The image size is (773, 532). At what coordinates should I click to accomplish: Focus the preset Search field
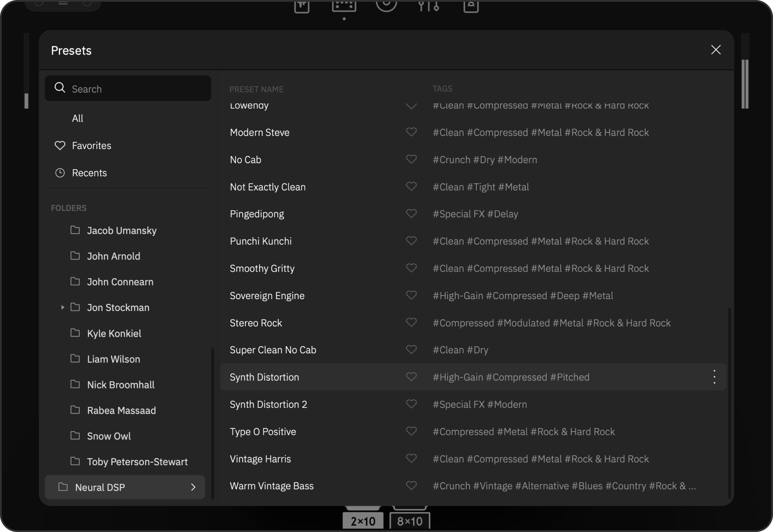128,88
